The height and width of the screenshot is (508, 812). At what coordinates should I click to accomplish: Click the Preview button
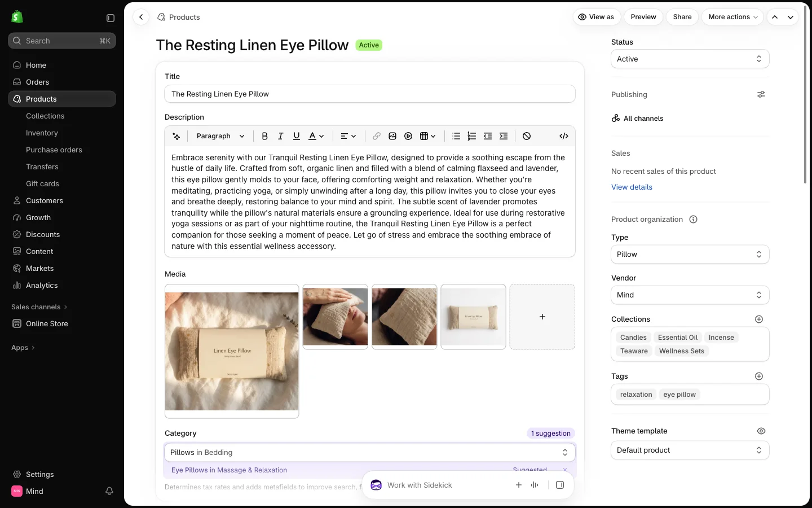click(x=643, y=17)
